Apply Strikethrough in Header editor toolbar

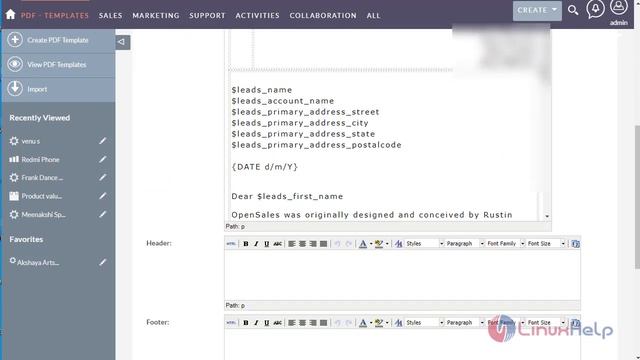(278, 244)
